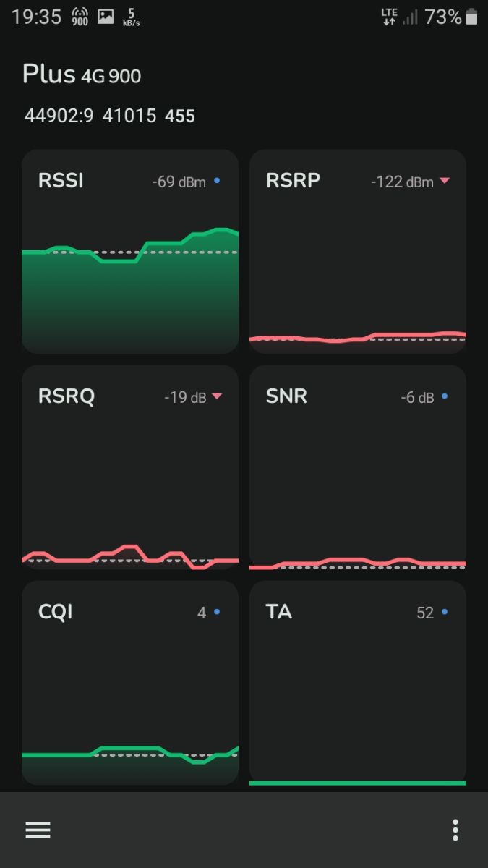Open the SNR chart card

358,467
